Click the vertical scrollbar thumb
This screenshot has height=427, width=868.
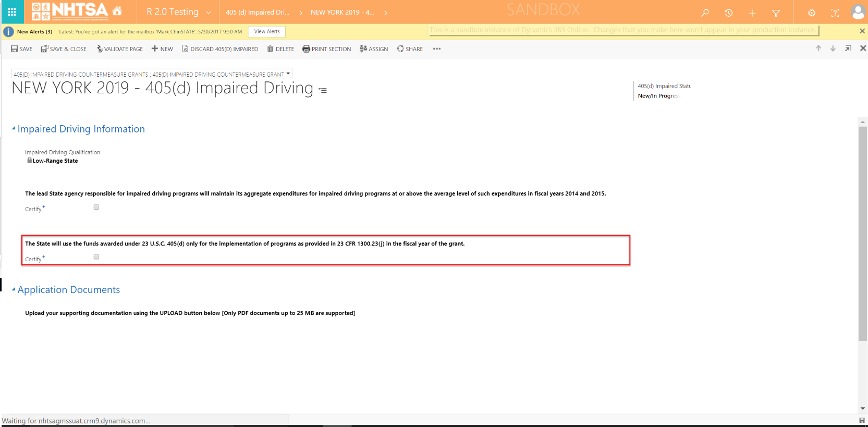(x=863, y=234)
